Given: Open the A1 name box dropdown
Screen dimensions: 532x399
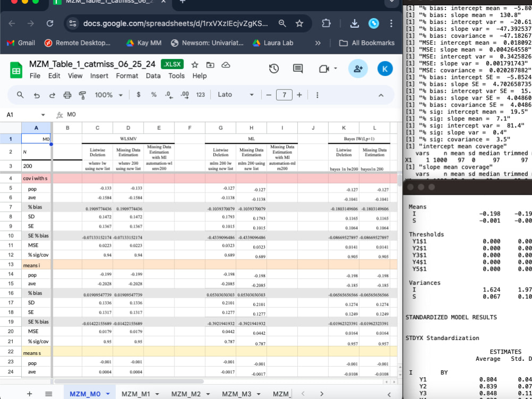Looking at the screenshot, I should pyautogui.click(x=43, y=115).
